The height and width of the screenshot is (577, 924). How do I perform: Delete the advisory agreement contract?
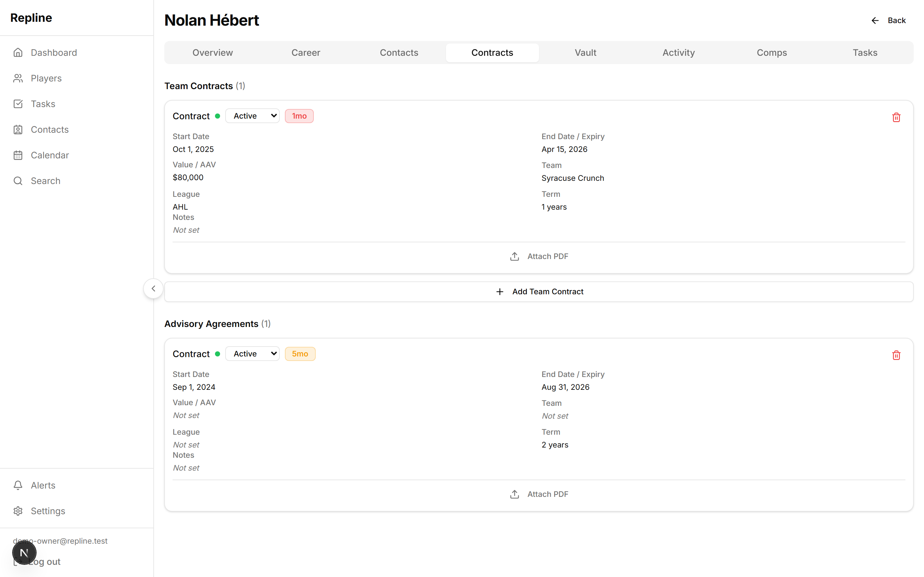click(x=896, y=355)
